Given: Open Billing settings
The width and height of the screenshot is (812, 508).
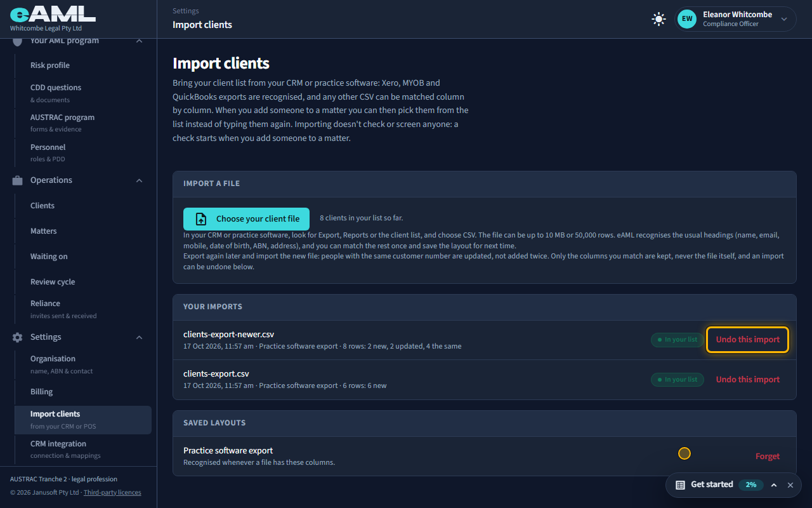Looking at the screenshot, I should (x=83, y=392).
